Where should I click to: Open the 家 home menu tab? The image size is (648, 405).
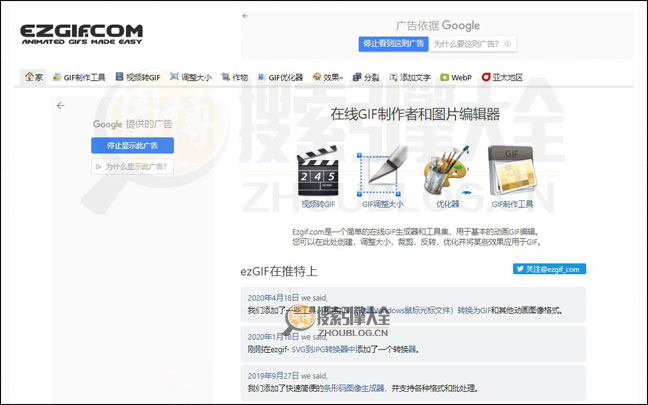point(33,77)
